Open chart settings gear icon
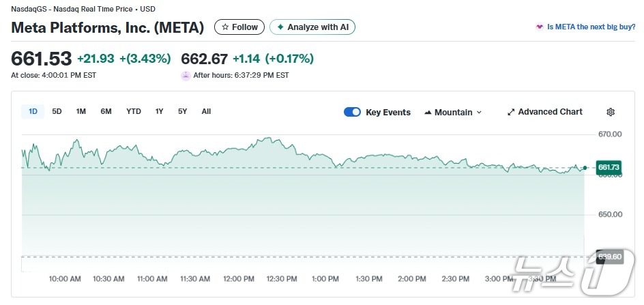Image resolution: width=644 pixels, height=305 pixels. point(611,112)
